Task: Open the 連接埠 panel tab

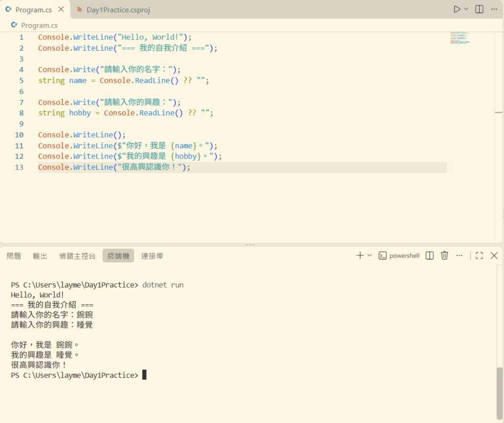Action: point(152,256)
